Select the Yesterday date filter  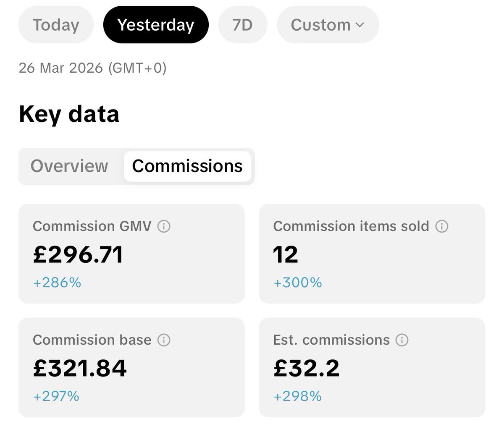tap(156, 25)
